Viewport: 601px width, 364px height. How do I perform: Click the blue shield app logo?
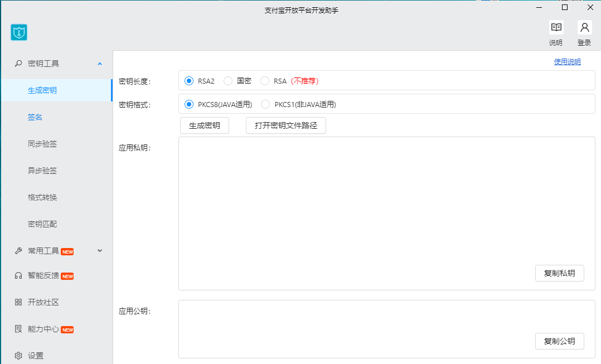(x=19, y=32)
